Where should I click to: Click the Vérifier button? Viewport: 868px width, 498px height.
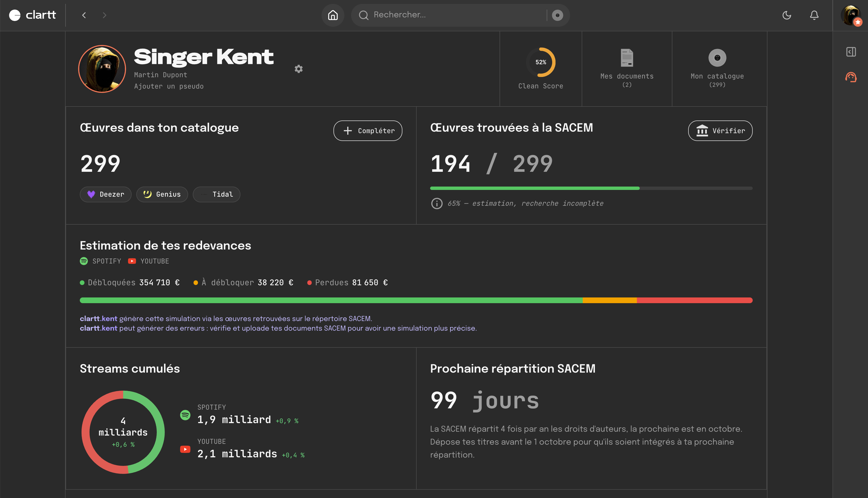720,131
